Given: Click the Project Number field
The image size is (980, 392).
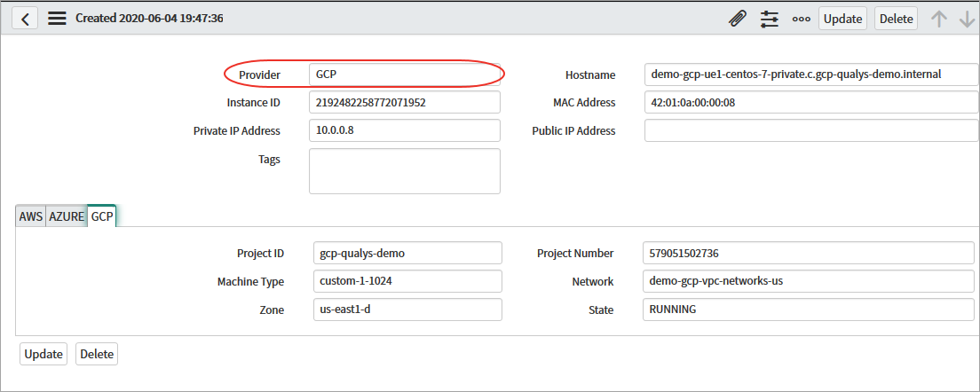Looking at the screenshot, I should 808,253.
